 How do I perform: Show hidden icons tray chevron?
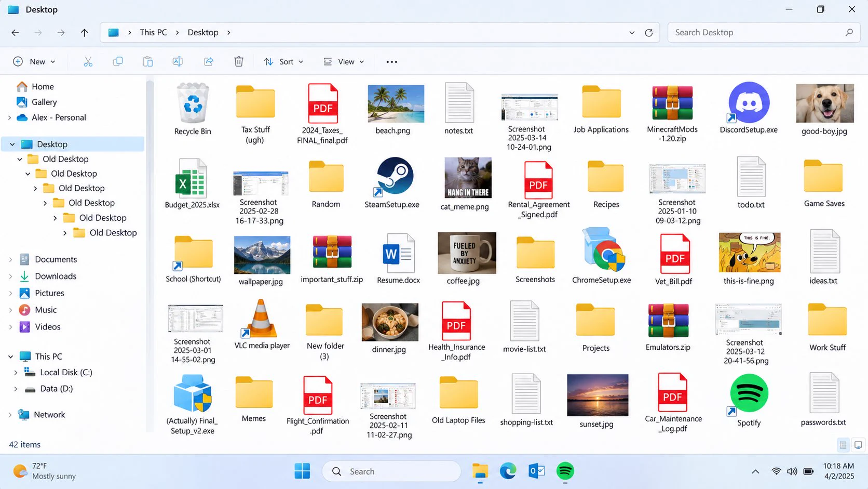755,472
